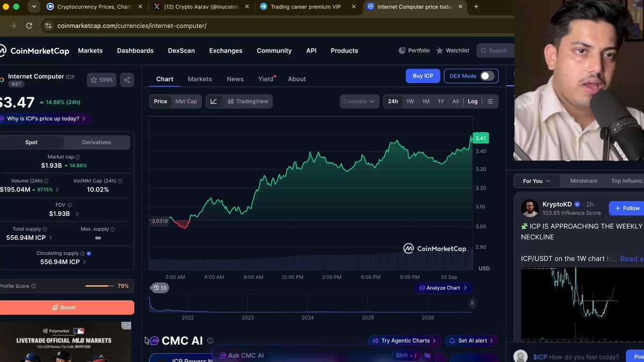This screenshot has width=644, height=362.
Task: Go to the CoinMarketCap home logo
Action: (34, 50)
